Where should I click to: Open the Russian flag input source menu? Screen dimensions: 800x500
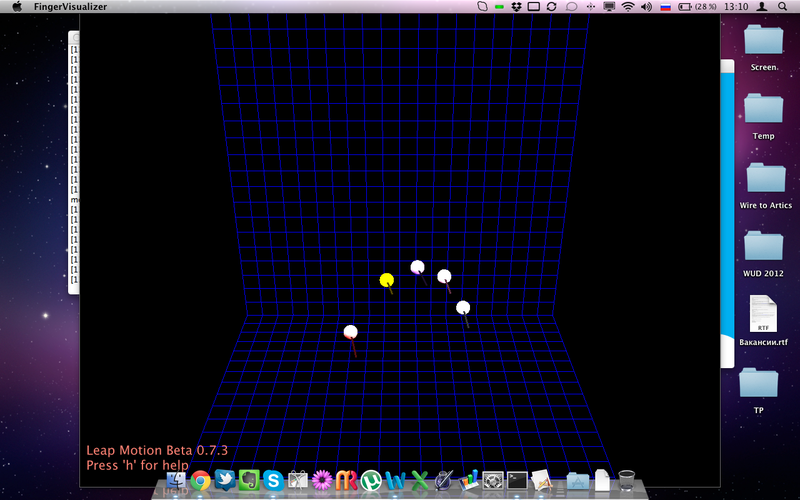pos(665,7)
